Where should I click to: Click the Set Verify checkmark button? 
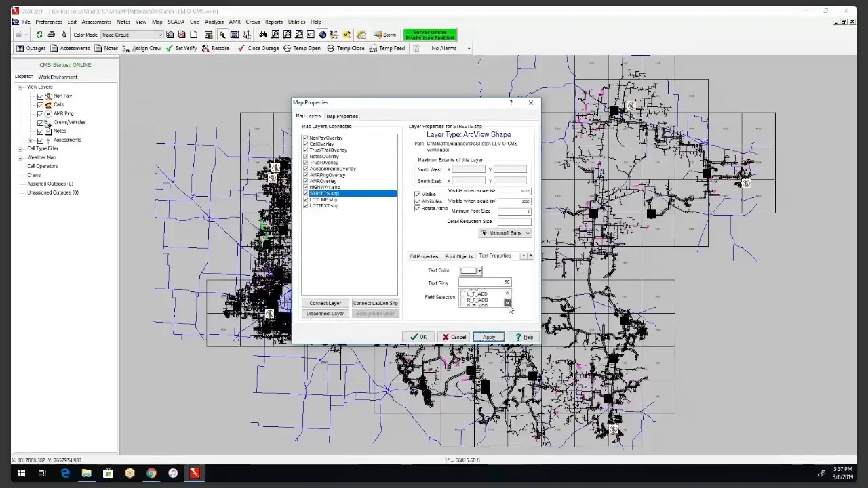182,48
